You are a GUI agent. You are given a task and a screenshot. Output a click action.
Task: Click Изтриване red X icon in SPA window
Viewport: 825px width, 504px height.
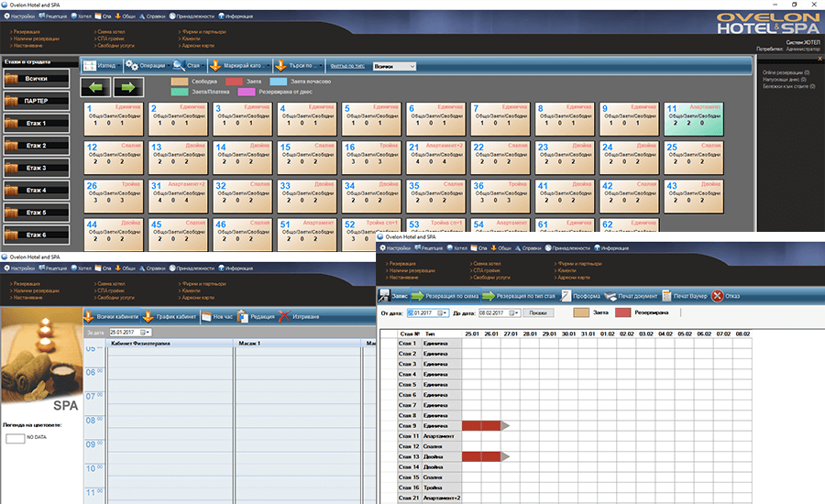[x=284, y=317]
